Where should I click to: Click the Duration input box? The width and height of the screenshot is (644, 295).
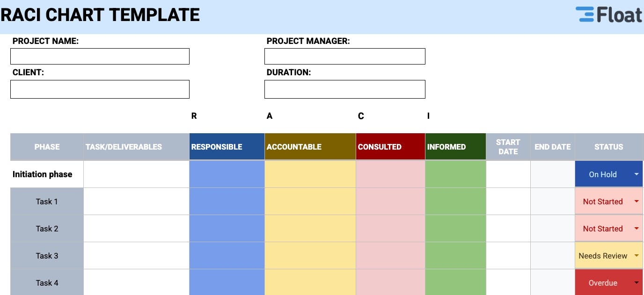pos(344,89)
